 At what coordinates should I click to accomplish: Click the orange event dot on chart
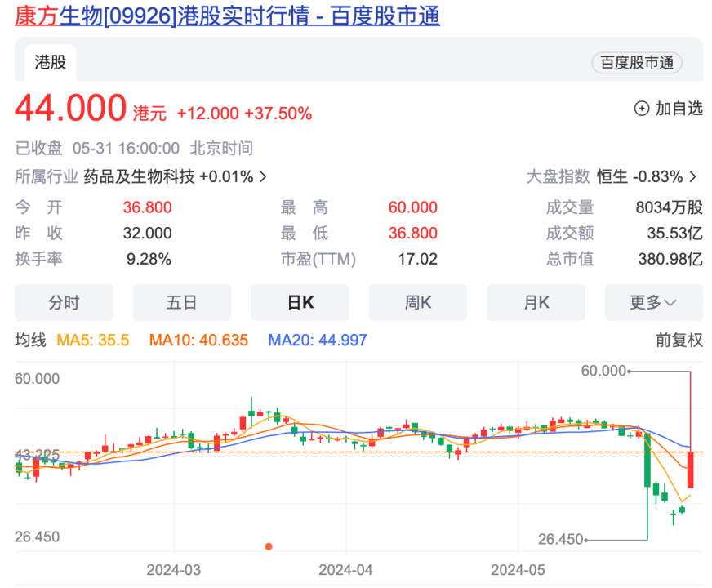269,546
